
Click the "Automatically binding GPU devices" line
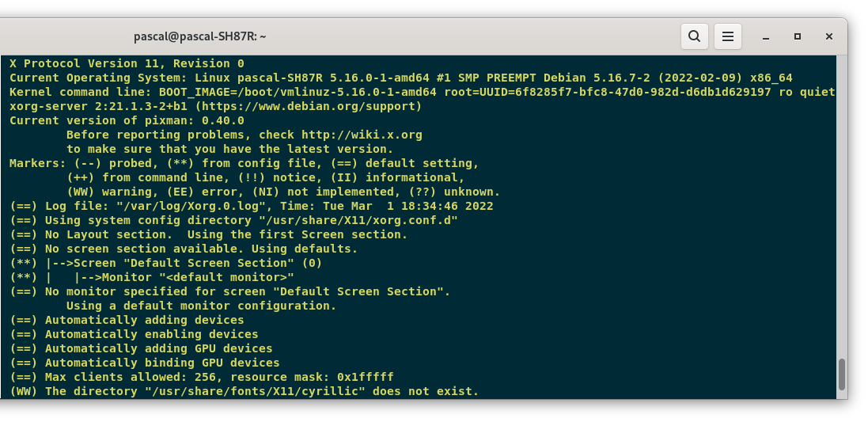point(145,363)
